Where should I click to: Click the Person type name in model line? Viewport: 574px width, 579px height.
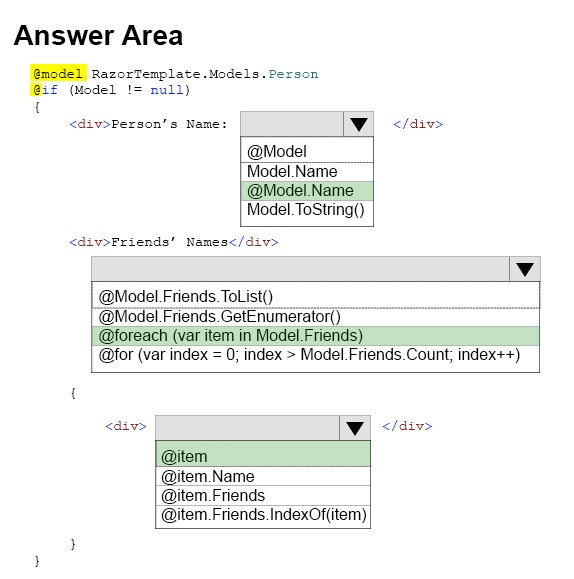click(293, 74)
